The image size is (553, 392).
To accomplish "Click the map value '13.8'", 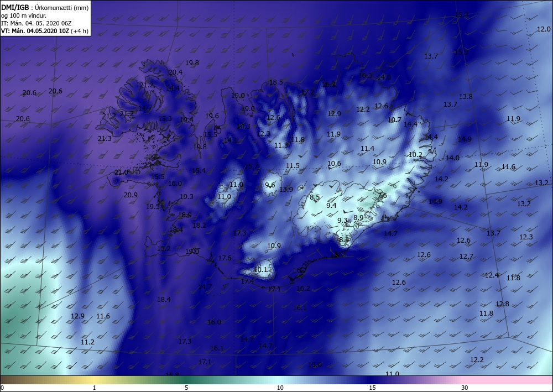I will click(466, 97).
